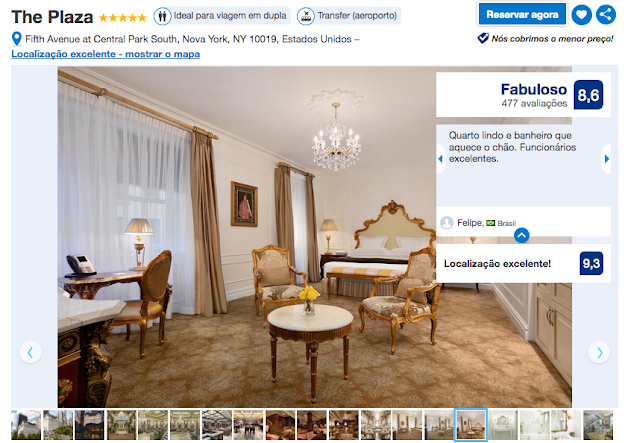Show previous photo with left gallery arrow

pyautogui.click(x=31, y=352)
